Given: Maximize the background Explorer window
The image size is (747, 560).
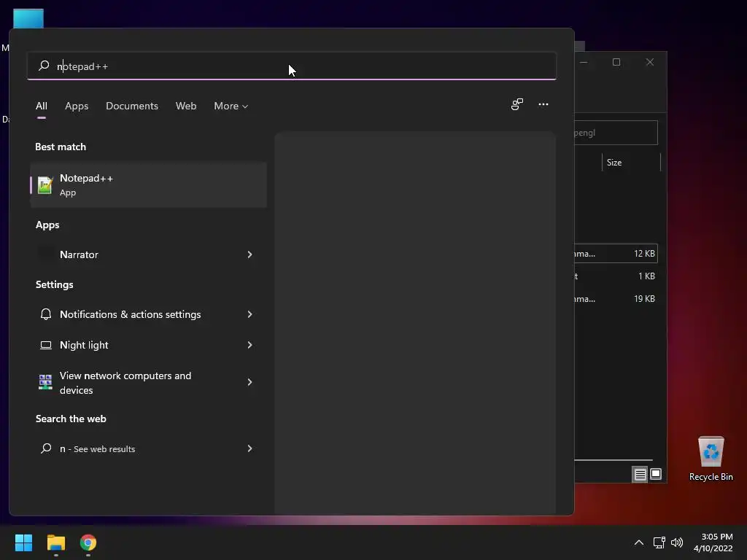Looking at the screenshot, I should point(616,62).
